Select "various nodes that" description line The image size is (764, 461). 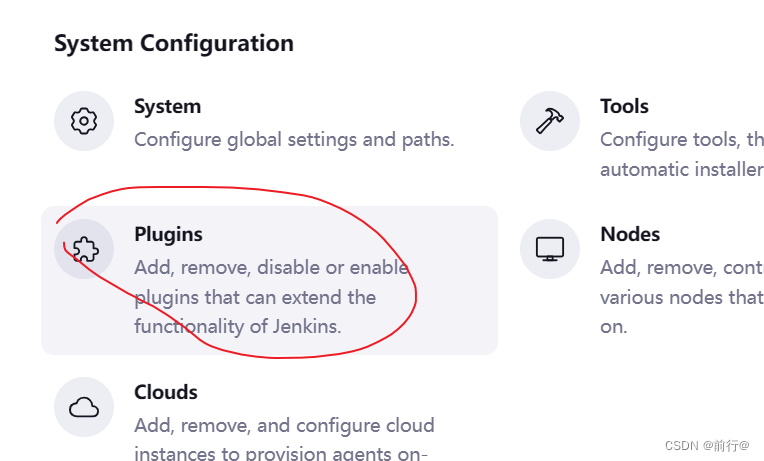pos(682,297)
